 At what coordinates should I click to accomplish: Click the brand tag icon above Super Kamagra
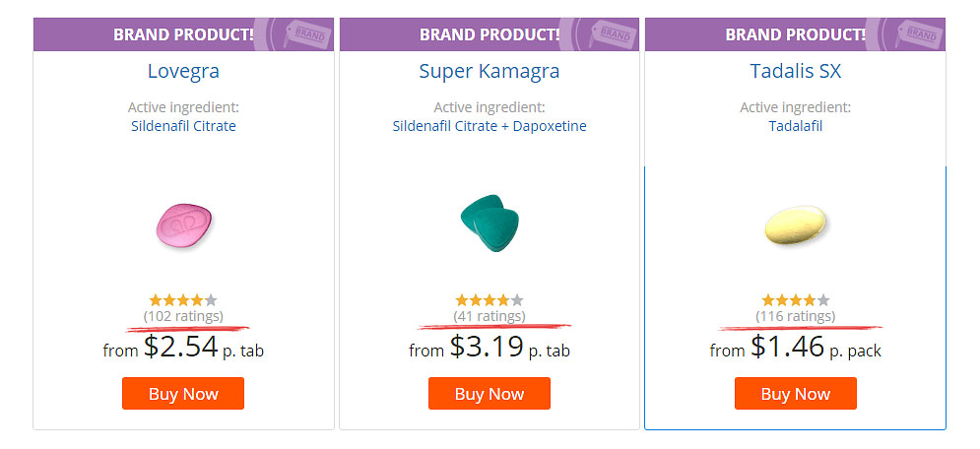point(612,33)
